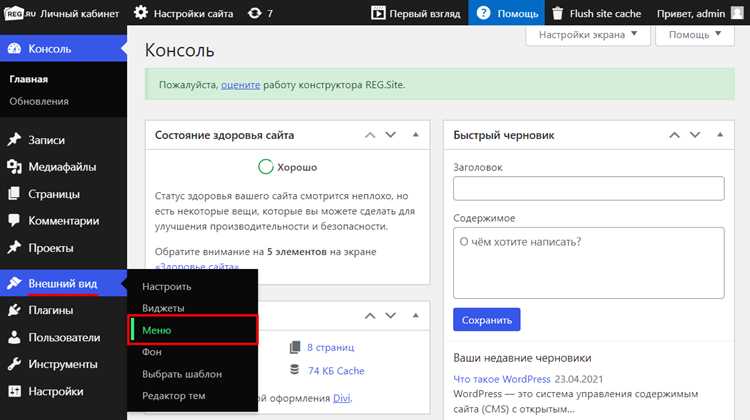Move Быстрый черновик widget up
This screenshot has width=750, height=420.
[674, 135]
